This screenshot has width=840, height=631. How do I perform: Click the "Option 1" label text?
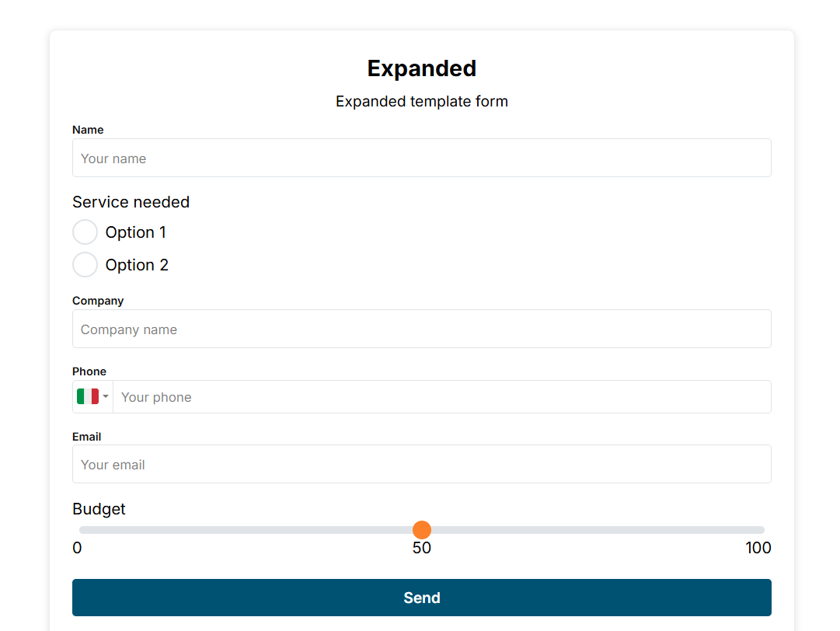(x=136, y=232)
